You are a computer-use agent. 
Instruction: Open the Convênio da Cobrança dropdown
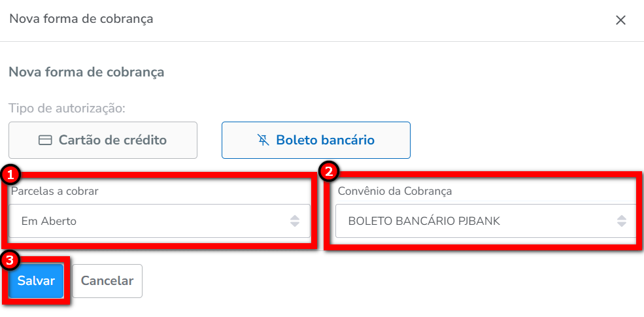(485, 221)
